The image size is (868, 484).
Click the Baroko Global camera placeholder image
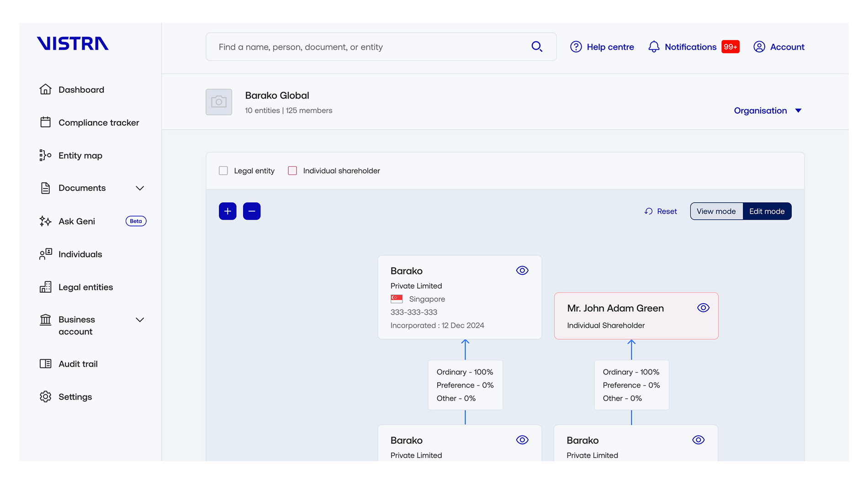219,102
